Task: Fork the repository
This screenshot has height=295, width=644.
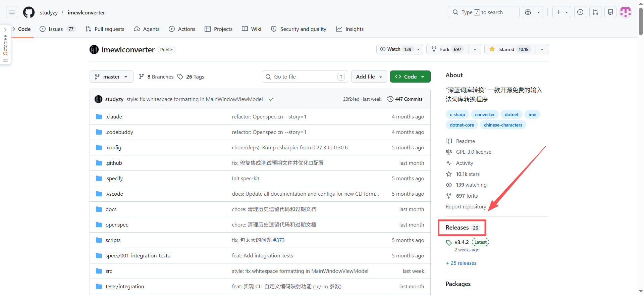Action: (x=448, y=49)
